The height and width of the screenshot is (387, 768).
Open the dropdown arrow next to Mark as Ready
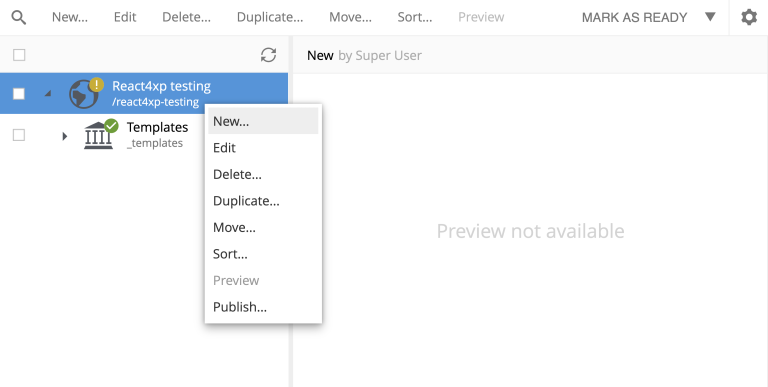point(710,17)
